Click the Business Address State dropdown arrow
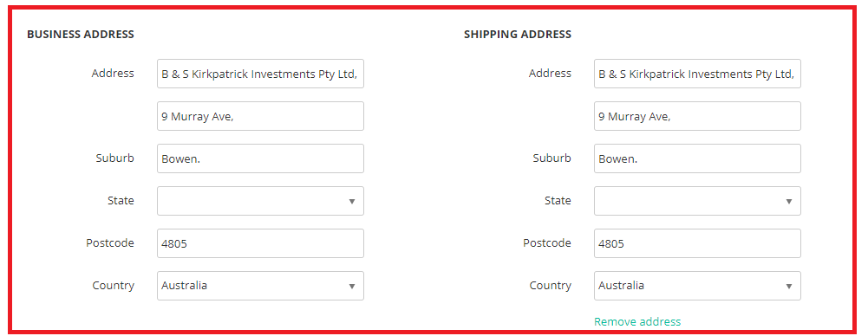 (351, 201)
